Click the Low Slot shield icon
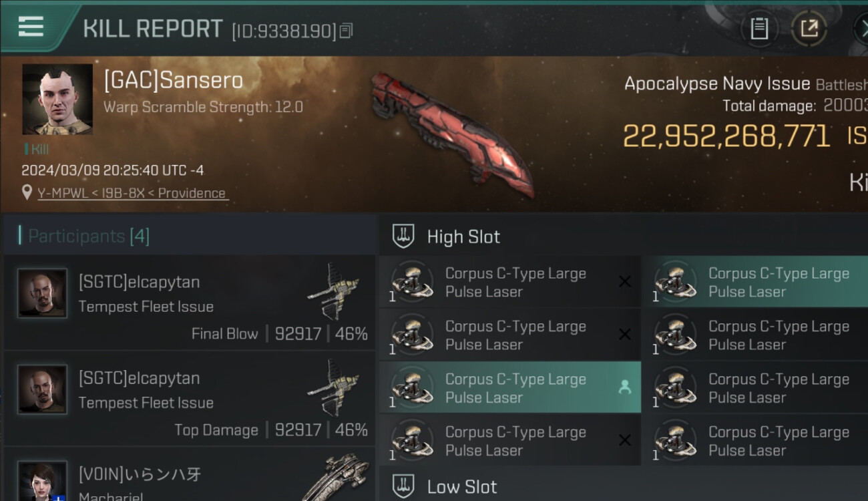This screenshot has width=868, height=501. pos(403,486)
